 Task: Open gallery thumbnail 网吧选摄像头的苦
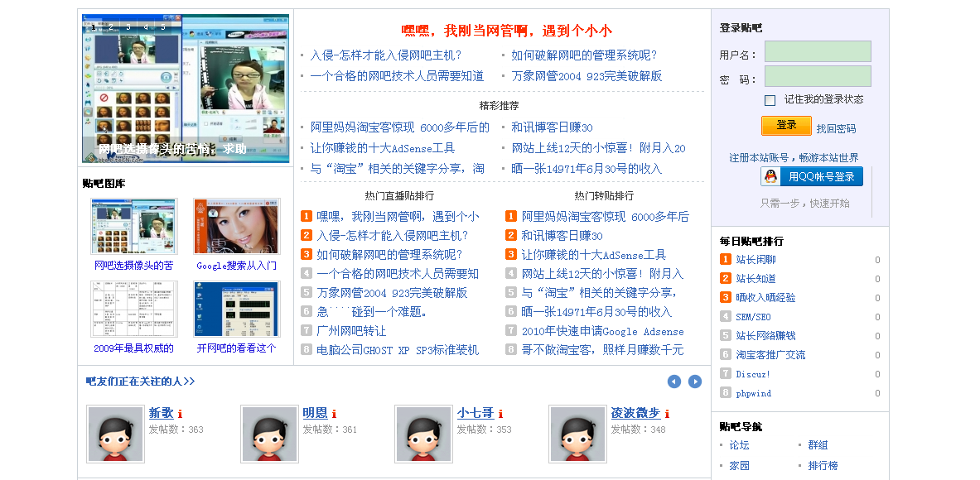point(133,226)
